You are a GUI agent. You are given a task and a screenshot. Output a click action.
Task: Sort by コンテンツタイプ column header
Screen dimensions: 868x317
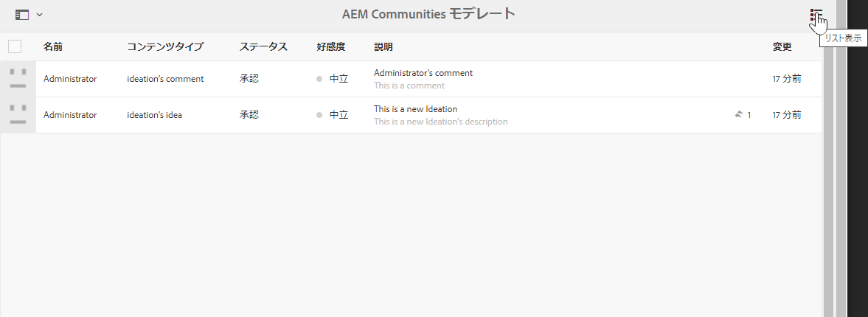(165, 46)
